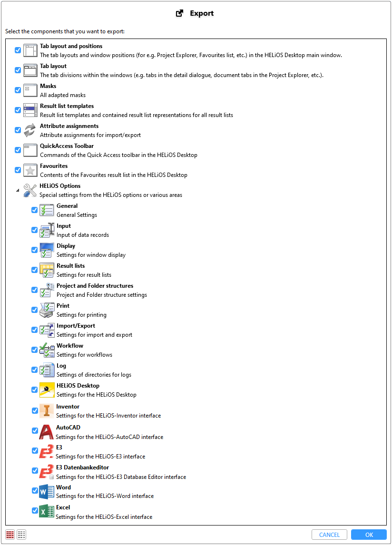392x545 pixels.
Task: Click the Display monitor icon
Action: (x=47, y=250)
